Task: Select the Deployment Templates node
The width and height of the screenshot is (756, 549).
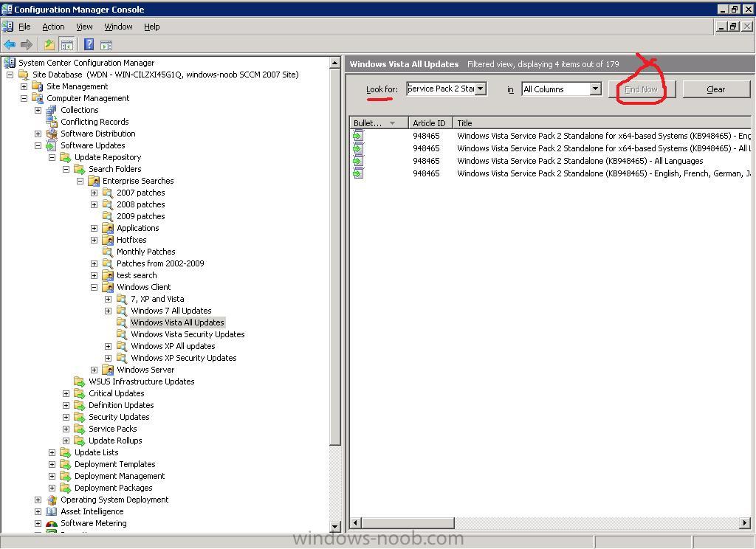Action: tap(114, 464)
